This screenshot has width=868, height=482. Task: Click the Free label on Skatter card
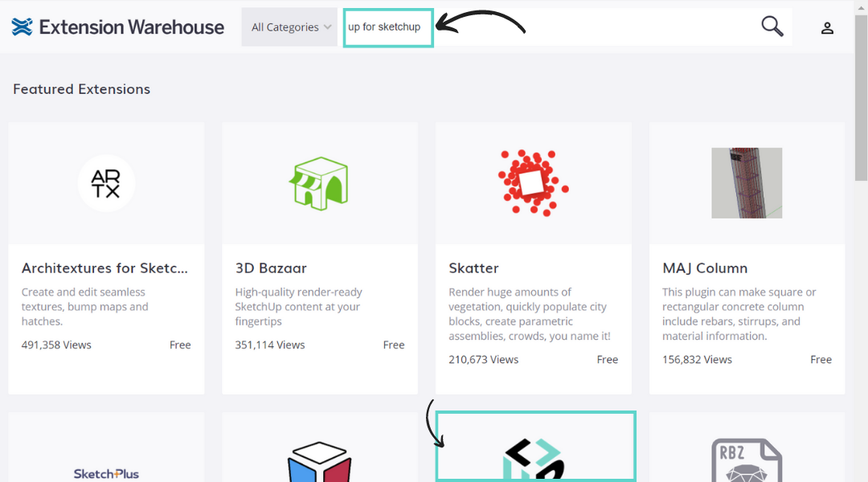pyautogui.click(x=608, y=360)
